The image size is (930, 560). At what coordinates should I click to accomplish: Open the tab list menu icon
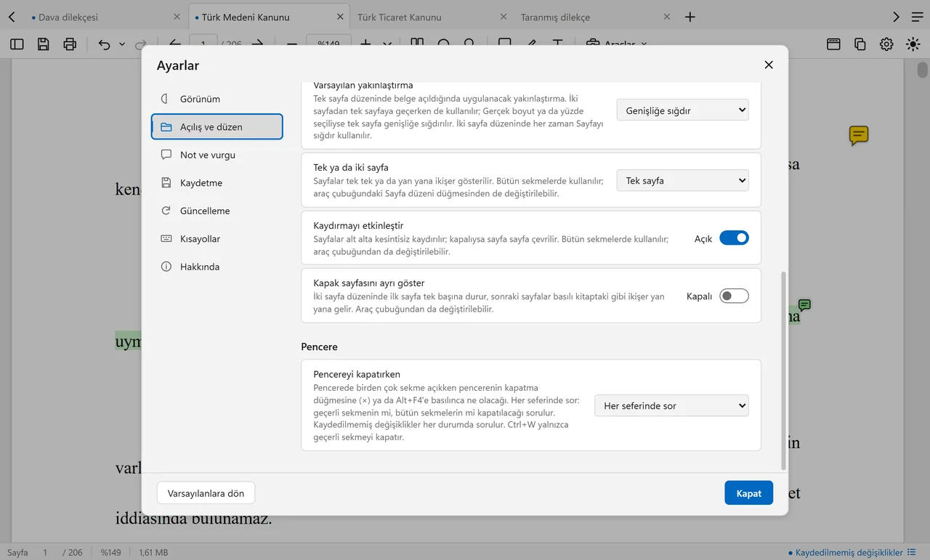click(x=917, y=17)
